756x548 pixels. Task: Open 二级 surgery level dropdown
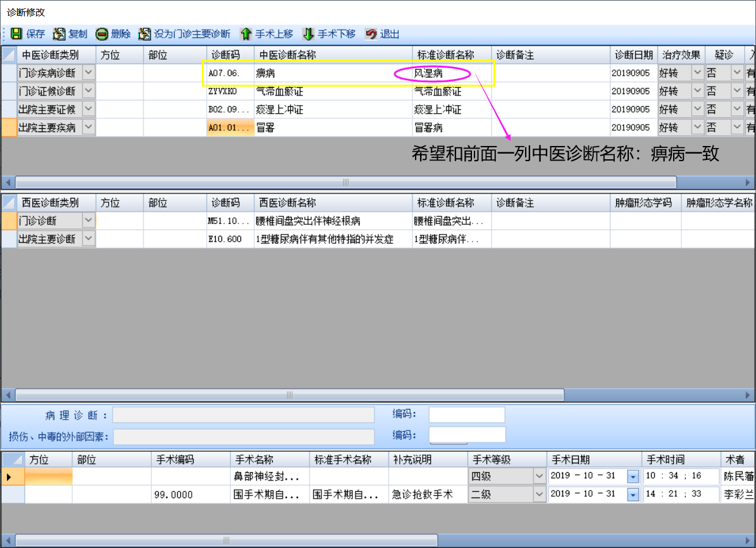tap(539, 494)
